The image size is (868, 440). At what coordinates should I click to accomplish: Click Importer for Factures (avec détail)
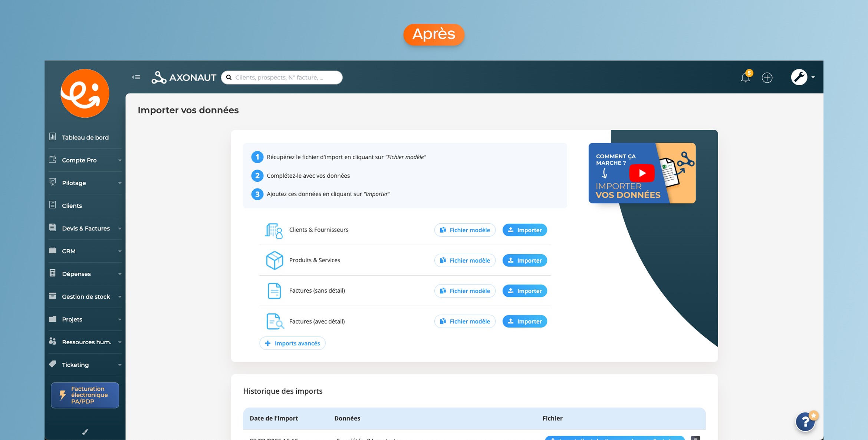525,321
